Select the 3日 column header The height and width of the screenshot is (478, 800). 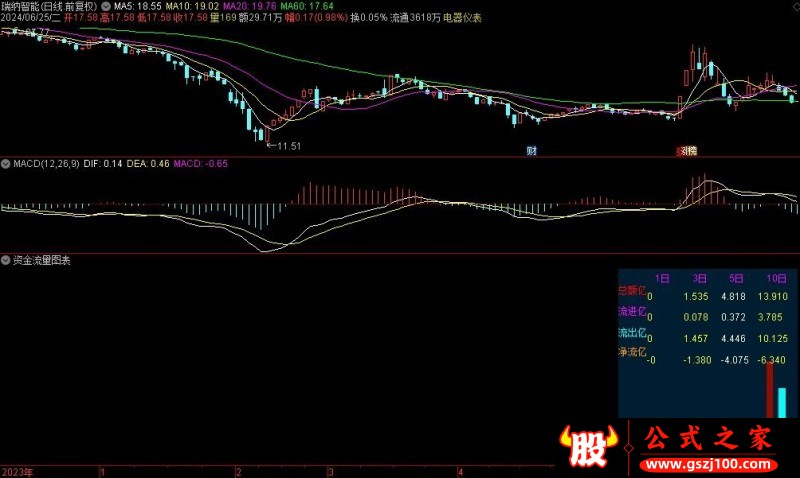[699, 279]
